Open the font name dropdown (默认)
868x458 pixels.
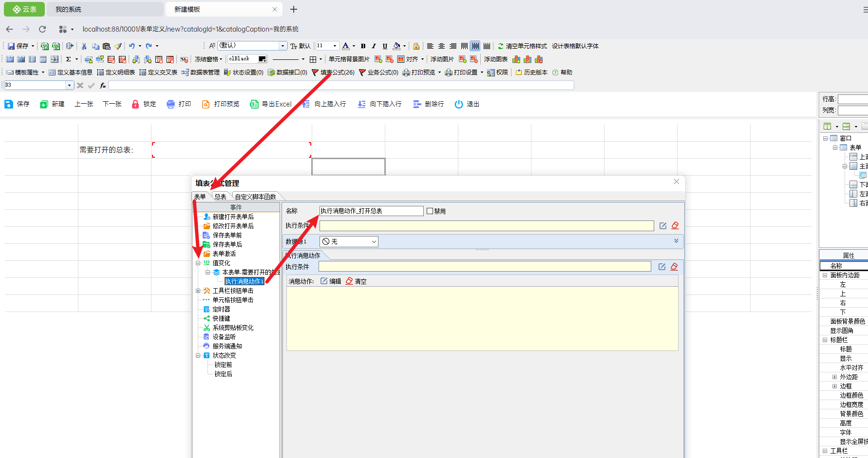pos(283,46)
